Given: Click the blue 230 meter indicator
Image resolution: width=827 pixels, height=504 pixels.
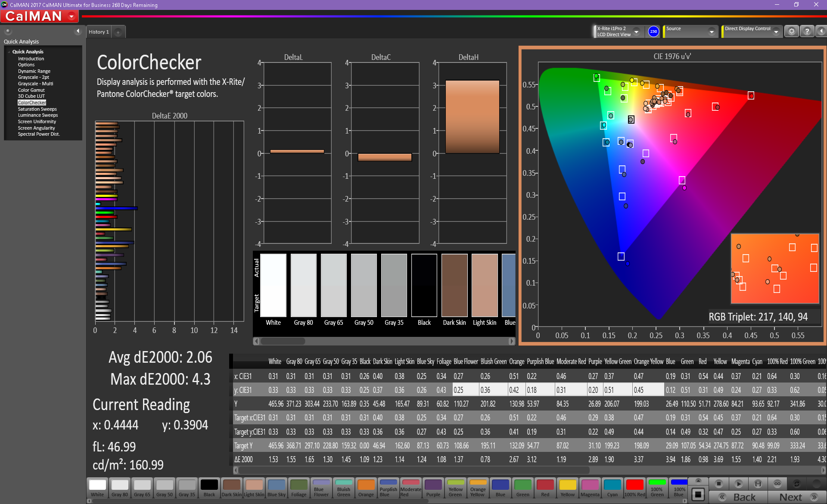Looking at the screenshot, I should [653, 31].
